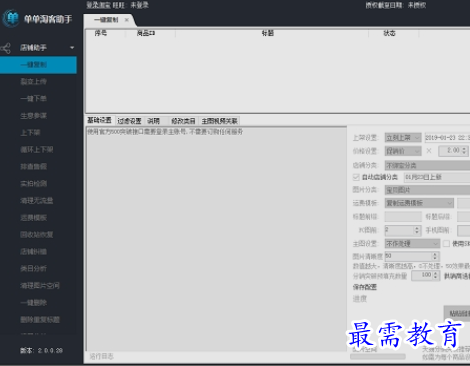Open the 图片分类 宝贝图片 dropdown
This screenshot has width=470, height=366.
click(x=427, y=190)
